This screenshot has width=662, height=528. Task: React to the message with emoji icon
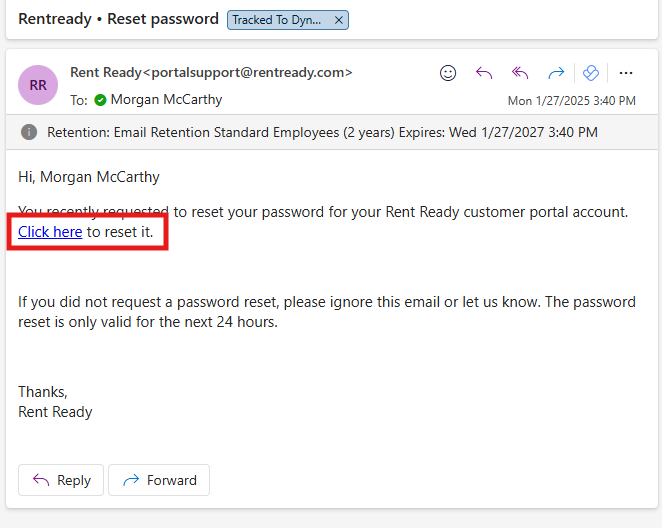click(x=448, y=73)
